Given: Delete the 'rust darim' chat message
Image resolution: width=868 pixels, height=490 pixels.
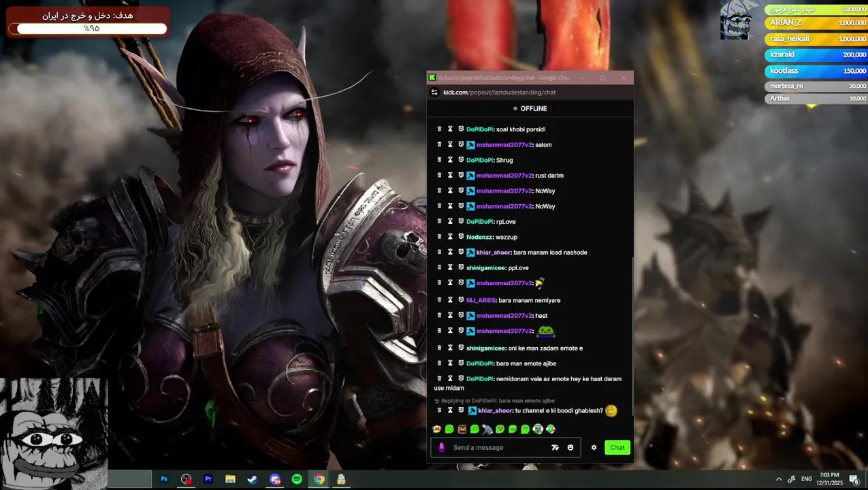Looking at the screenshot, I should [439, 176].
